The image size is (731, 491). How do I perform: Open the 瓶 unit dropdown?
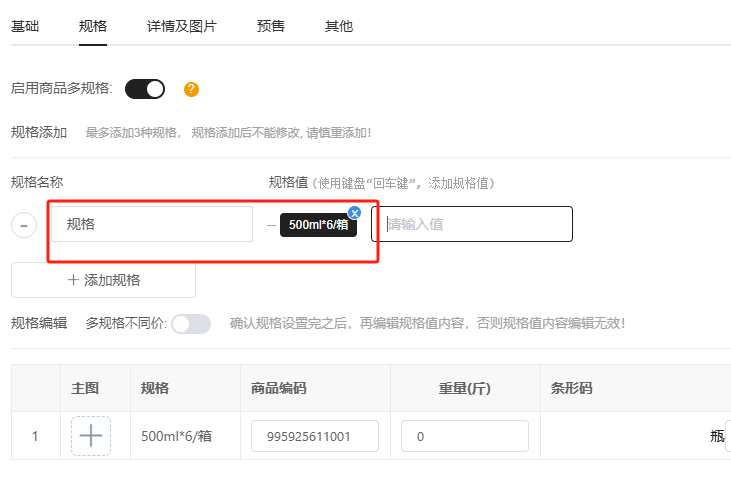point(720,436)
